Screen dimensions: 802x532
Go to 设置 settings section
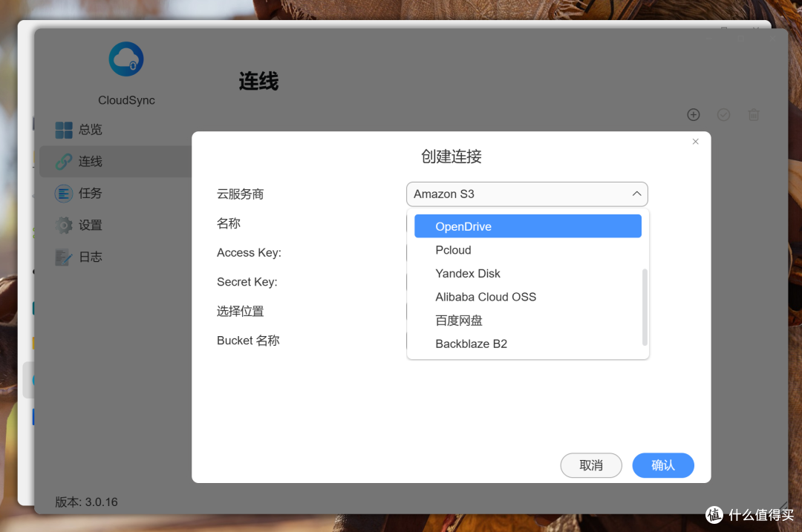(x=115, y=225)
